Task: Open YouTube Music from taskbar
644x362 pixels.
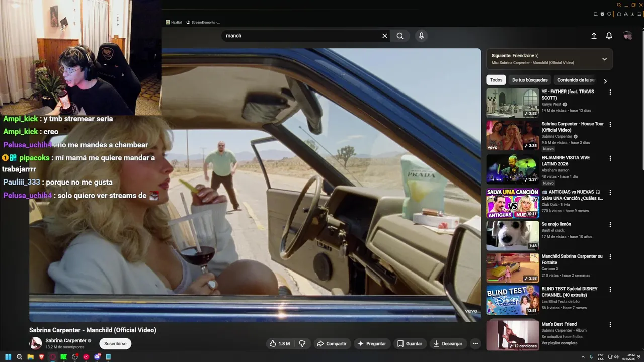Action: (x=86, y=357)
